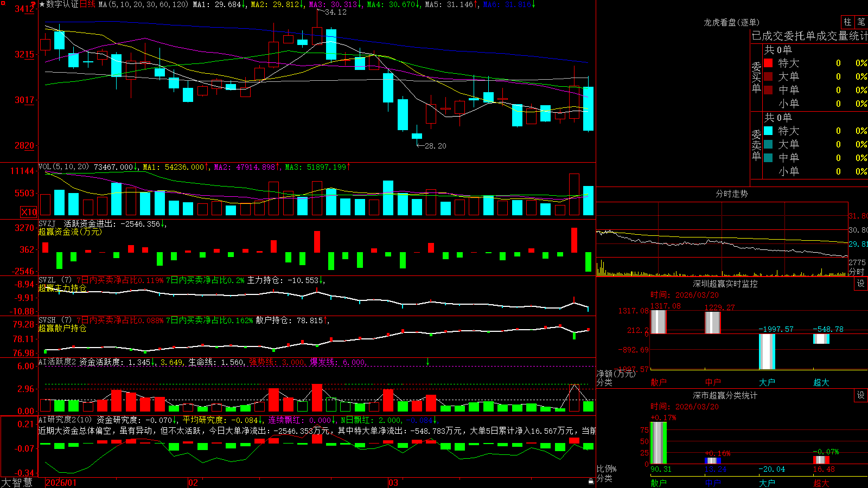Select the AI研究度2(10) indicator label
Viewport: 868px width, 488px height.
(x=65, y=420)
